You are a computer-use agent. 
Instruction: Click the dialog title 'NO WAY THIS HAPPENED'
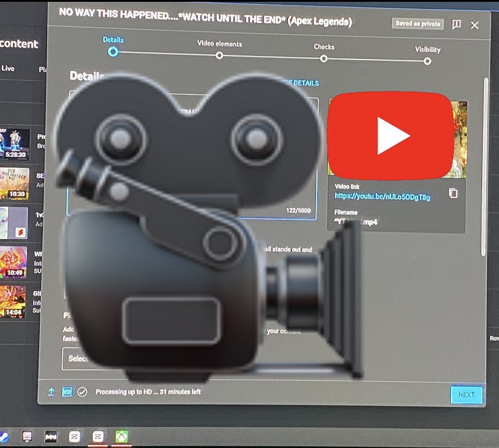pyautogui.click(x=206, y=17)
